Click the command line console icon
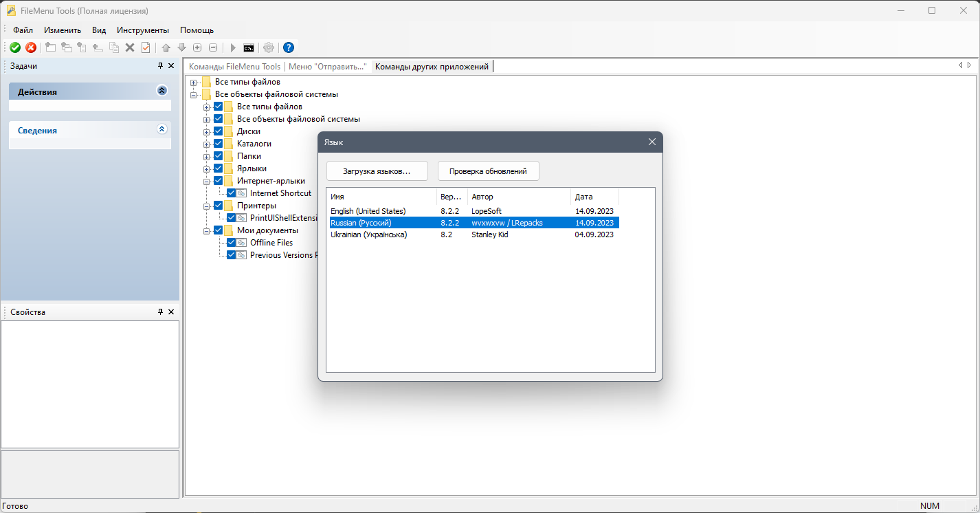The height and width of the screenshot is (513, 980). pyautogui.click(x=249, y=47)
